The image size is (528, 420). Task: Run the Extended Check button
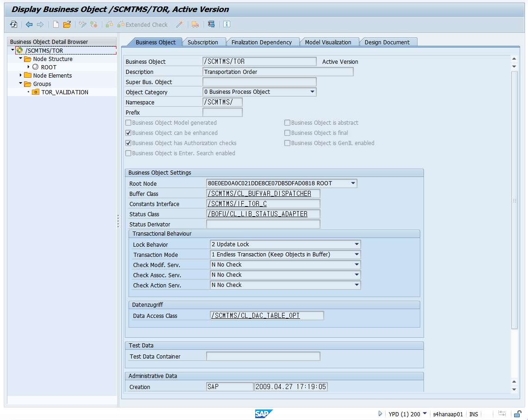[x=142, y=24]
